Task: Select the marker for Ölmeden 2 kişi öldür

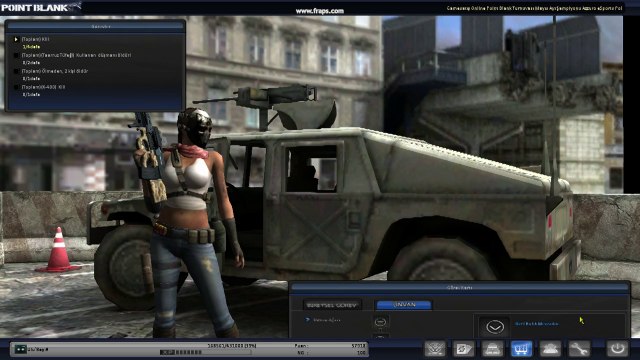Action: pos(16,71)
